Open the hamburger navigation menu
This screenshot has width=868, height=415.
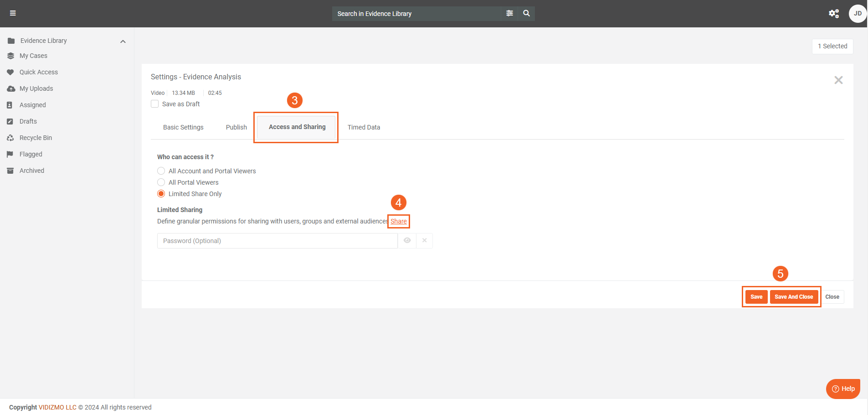click(x=13, y=13)
